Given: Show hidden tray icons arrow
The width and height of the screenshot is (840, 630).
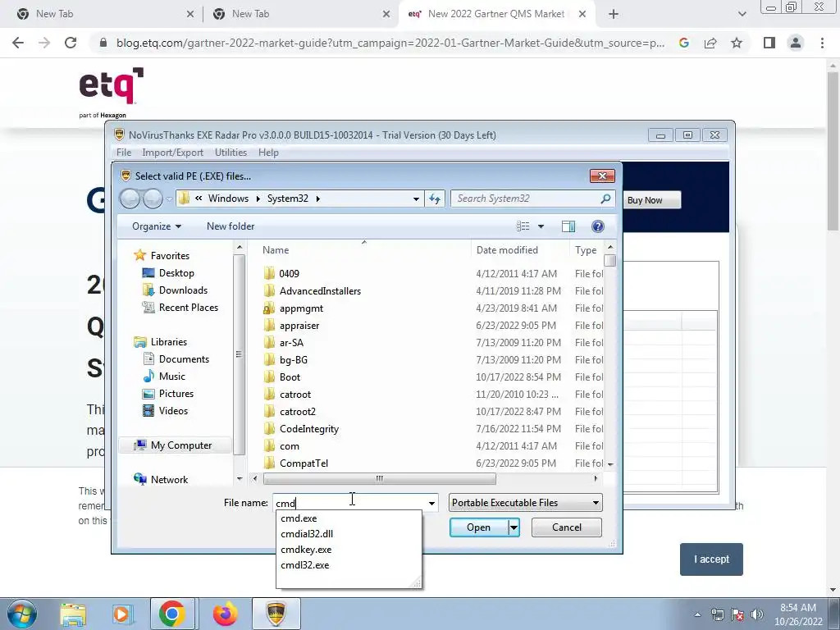Looking at the screenshot, I should coord(697,614).
